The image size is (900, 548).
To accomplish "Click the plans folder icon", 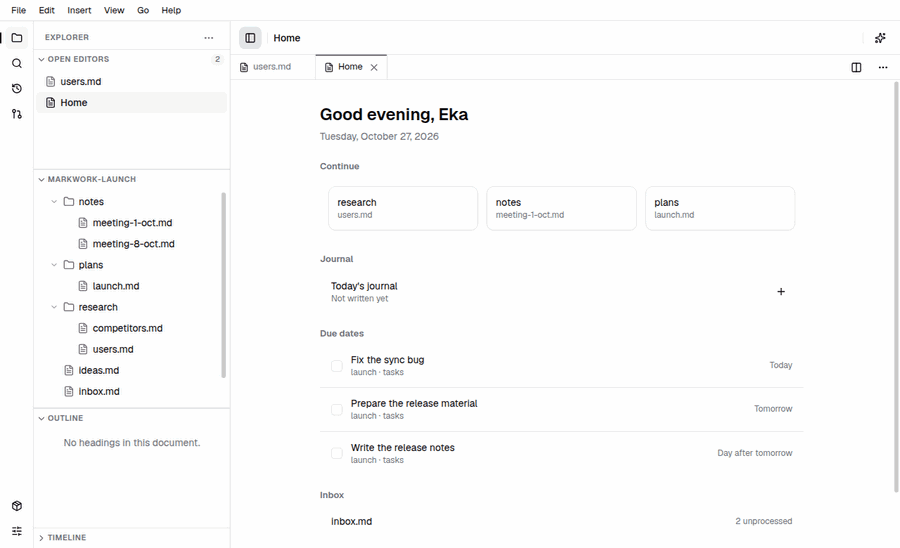I will click(69, 265).
